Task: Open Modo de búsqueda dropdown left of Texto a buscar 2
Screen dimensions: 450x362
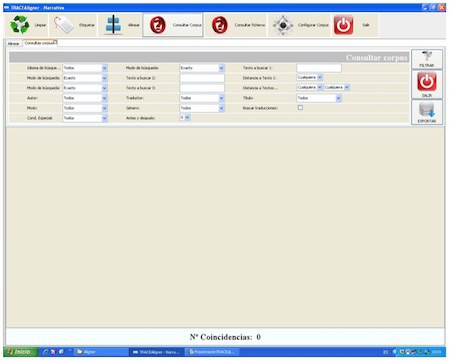Action: click(85, 78)
